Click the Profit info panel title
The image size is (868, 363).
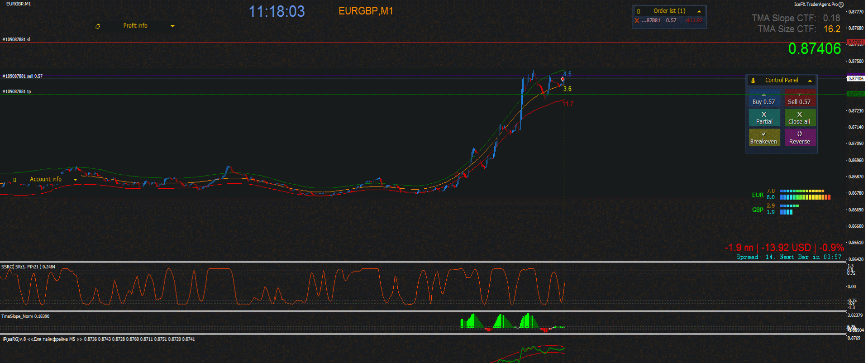[x=135, y=26]
